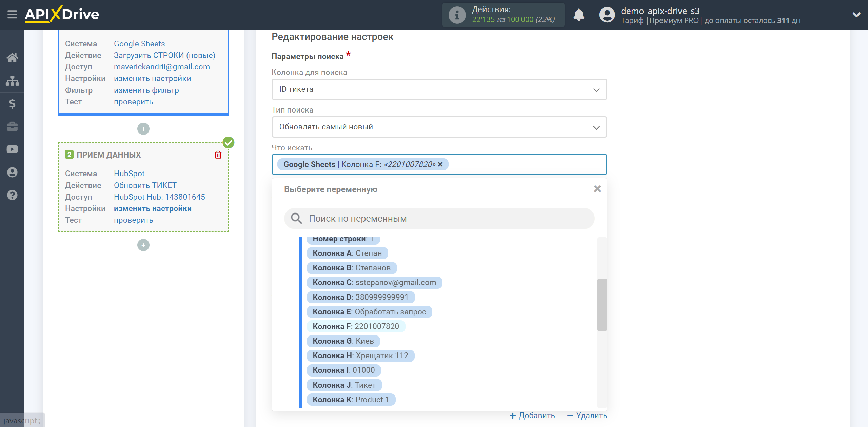Click the variable list scrollbar

click(x=602, y=304)
